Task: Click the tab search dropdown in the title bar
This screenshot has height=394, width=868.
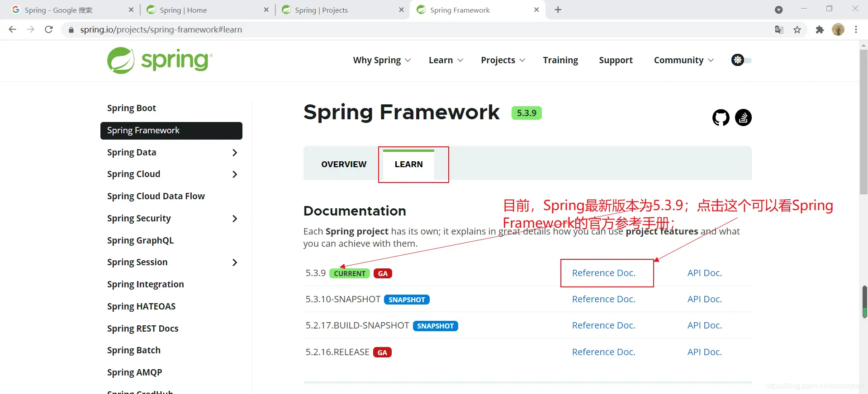Action: pyautogui.click(x=778, y=10)
